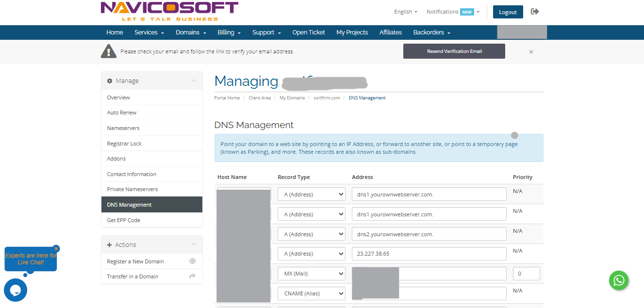Click the Resend Verification Email button

click(x=454, y=51)
